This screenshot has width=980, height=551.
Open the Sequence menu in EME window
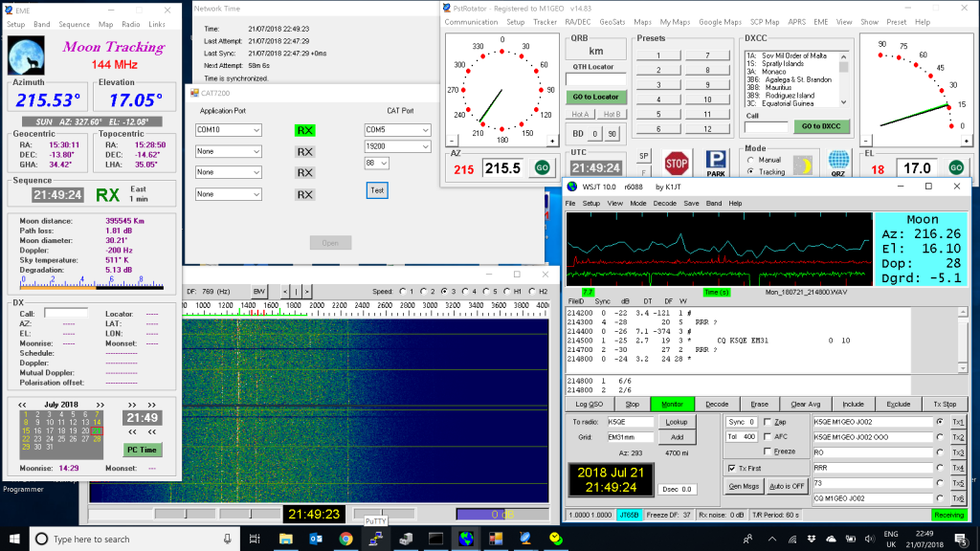pos(75,24)
